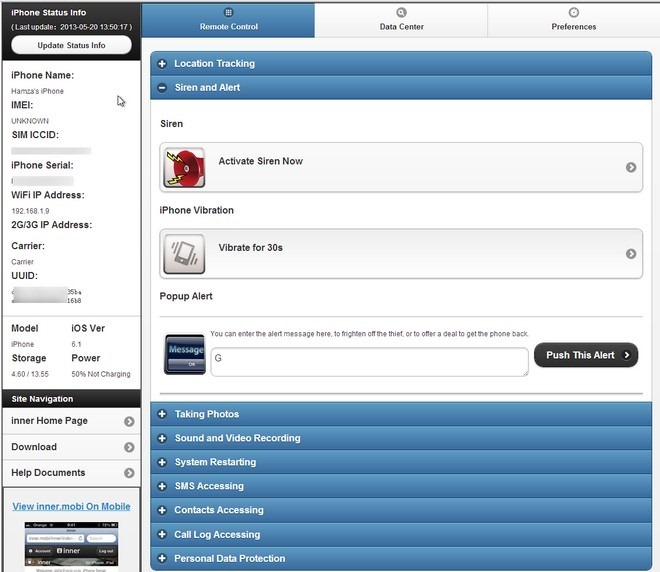Click the iOS version 6.1 value

click(76, 344)
